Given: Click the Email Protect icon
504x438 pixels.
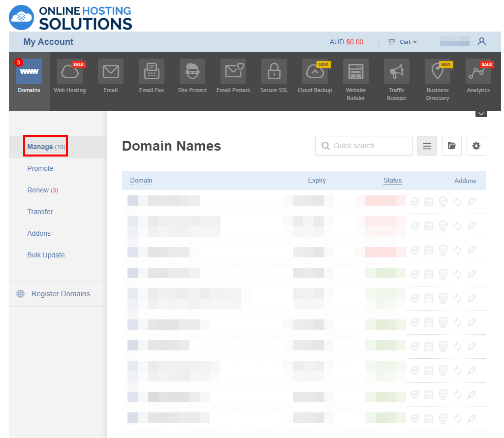Looking at the screenshot, I should point(233,72).
